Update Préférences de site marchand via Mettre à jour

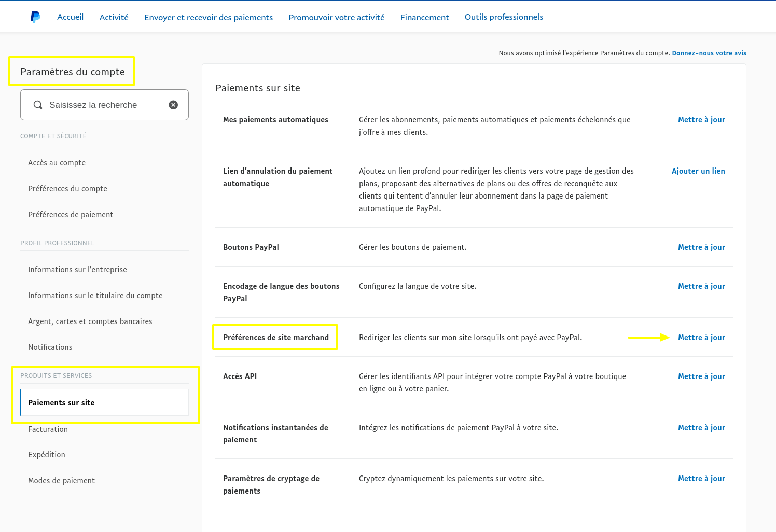tap(701, 337)
